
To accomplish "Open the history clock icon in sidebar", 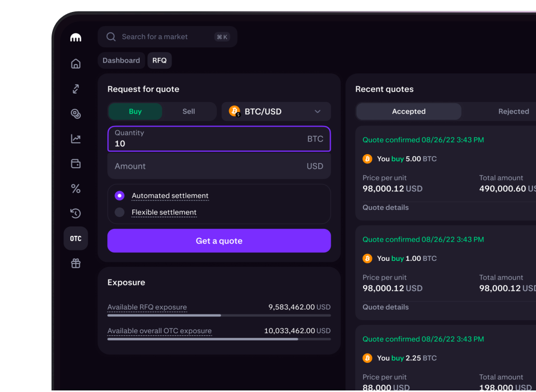I will coord(76,213).
